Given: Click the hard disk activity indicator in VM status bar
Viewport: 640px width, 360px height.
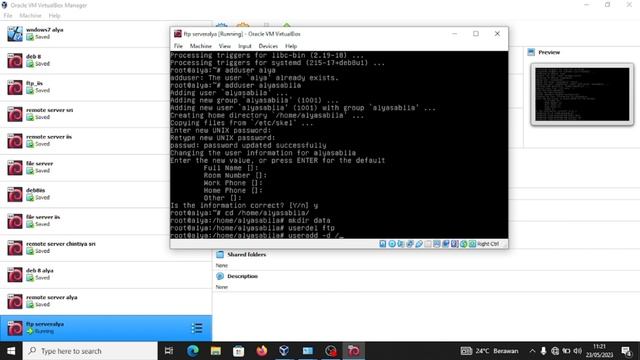Looking at the screenshot, I should coord(382,244).
